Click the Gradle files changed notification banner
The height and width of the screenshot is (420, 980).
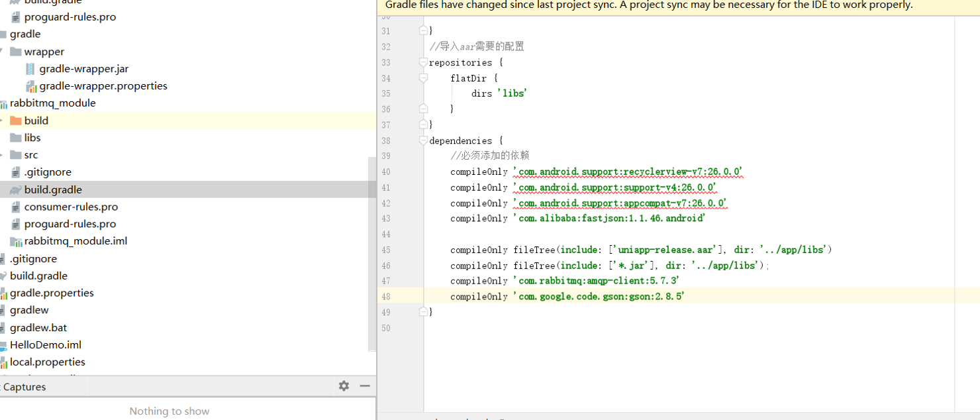(678, 5)
